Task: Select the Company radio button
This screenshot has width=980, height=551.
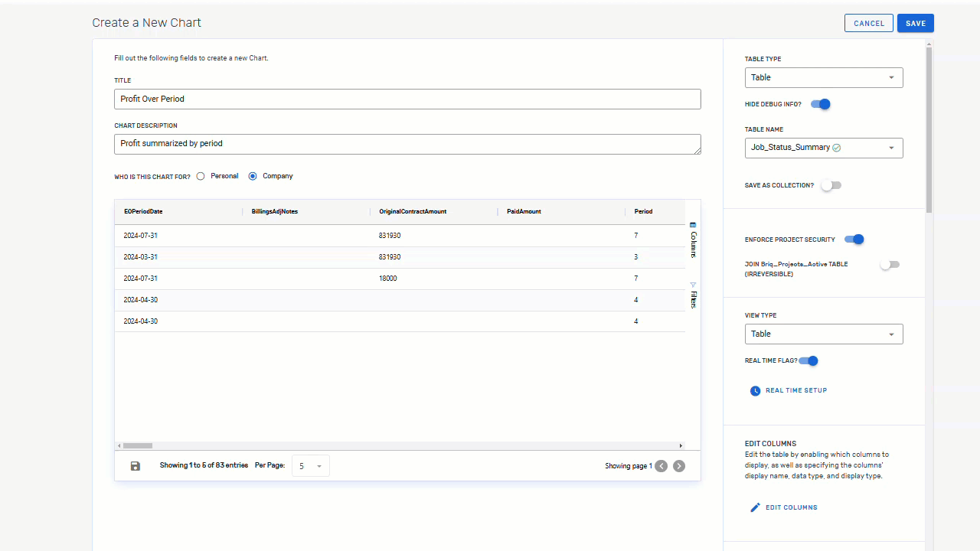Action: tap(253, 176)
